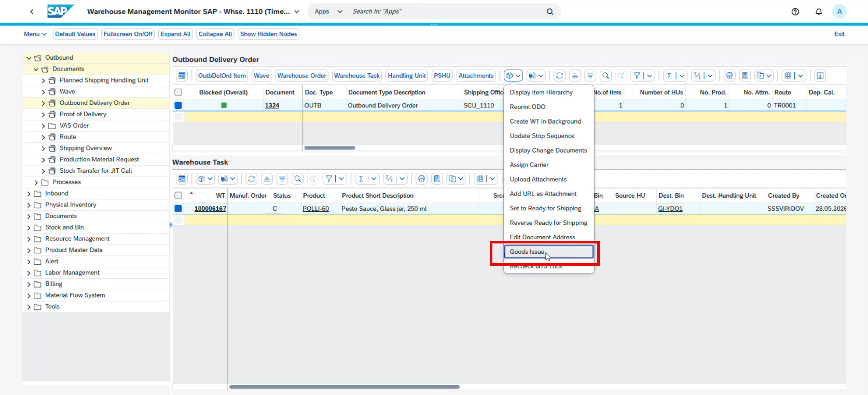Choose Create WT in Background
Screen dimensions: 868x395
point(549,121)
